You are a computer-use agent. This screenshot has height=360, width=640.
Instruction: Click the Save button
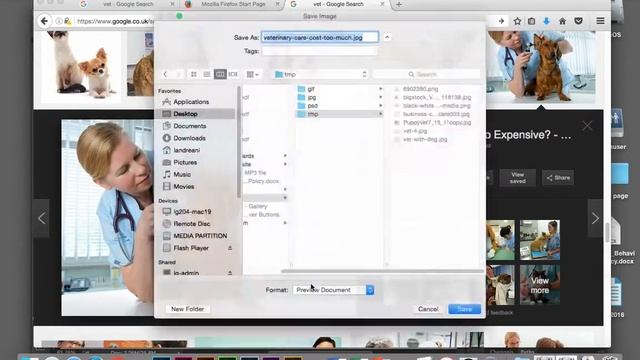tap(464, 309)
